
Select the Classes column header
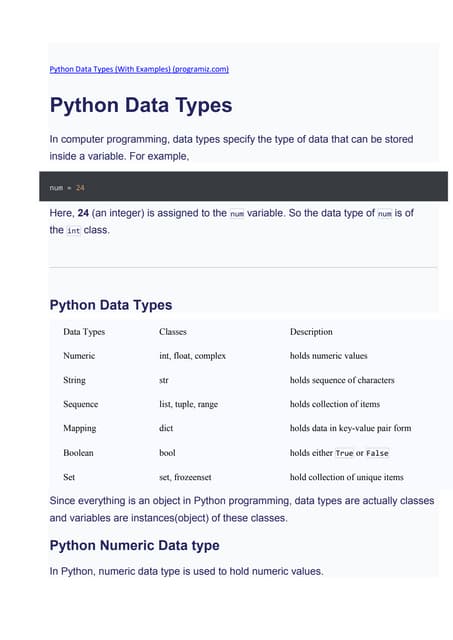173,332
